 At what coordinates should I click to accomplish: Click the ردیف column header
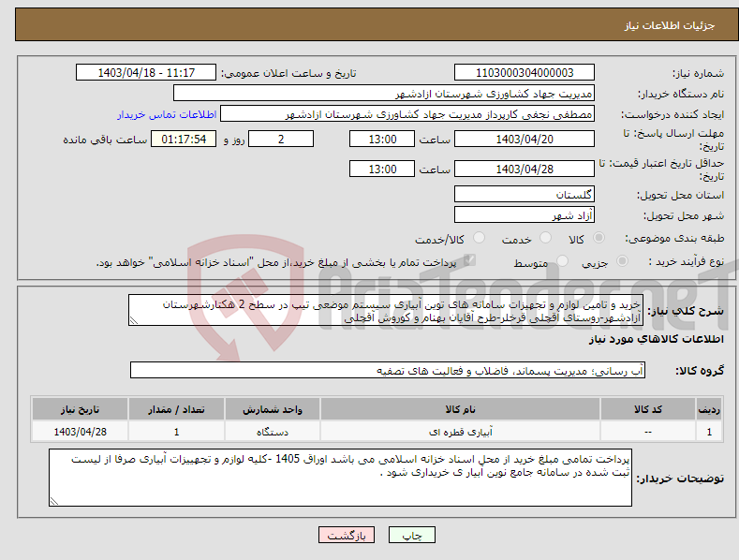(709, 409)
